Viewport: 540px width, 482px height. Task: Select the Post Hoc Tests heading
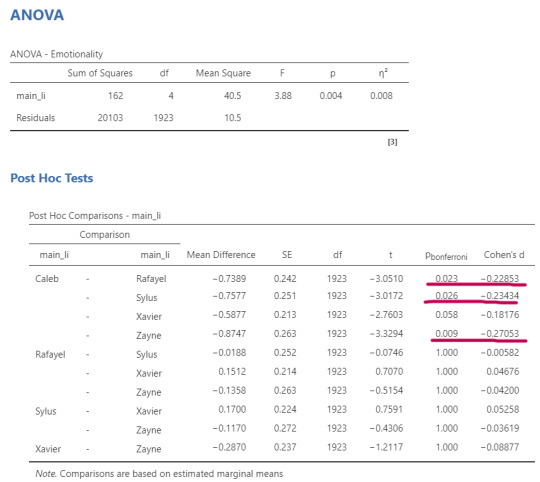point(52,178)
